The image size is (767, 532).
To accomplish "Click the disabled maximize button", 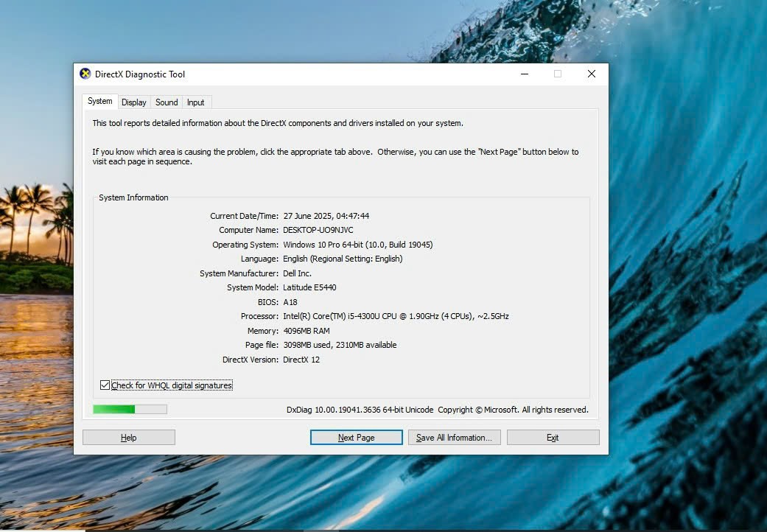I will (558, 74).
